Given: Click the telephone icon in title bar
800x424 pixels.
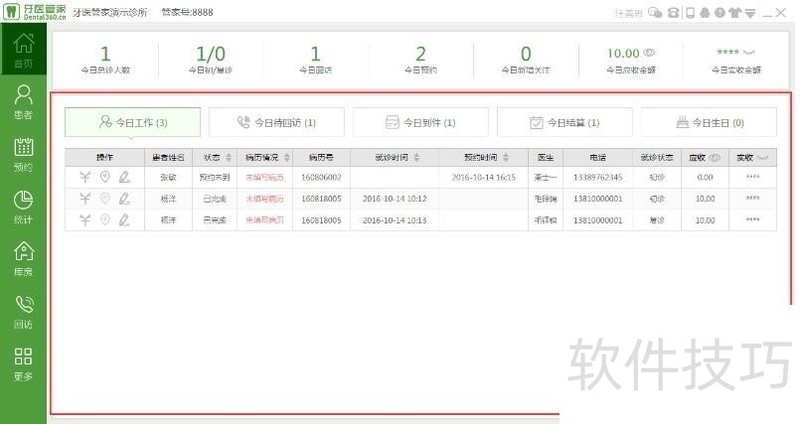Looking at the screenshot, I should point(673,13).
